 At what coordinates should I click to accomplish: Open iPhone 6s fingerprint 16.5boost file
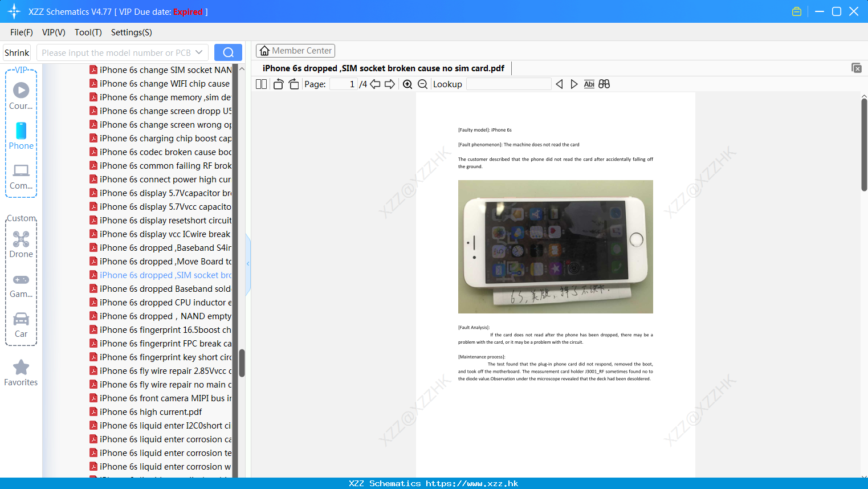pyautogui.click(x=160, y=330)
